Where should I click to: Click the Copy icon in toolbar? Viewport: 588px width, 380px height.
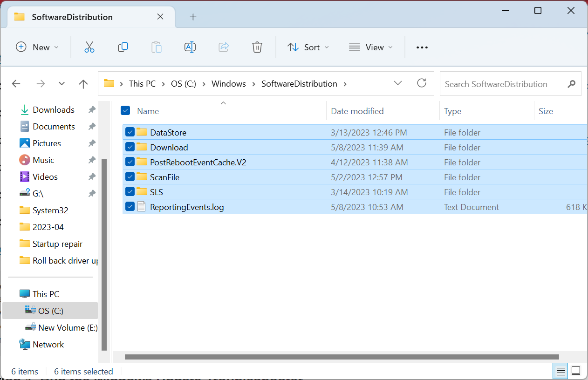click(123, 47)
